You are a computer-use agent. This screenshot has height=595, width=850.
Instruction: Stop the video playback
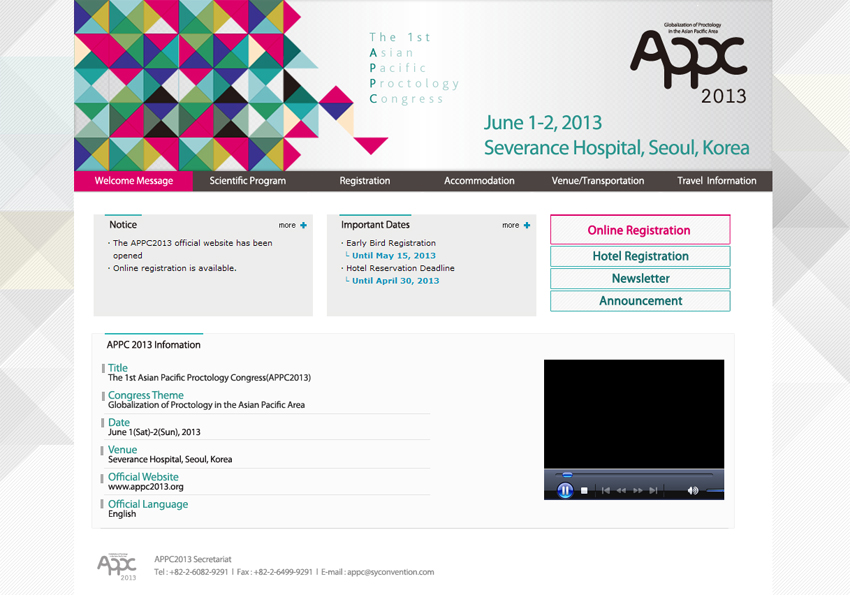click(x=585, y=490)
